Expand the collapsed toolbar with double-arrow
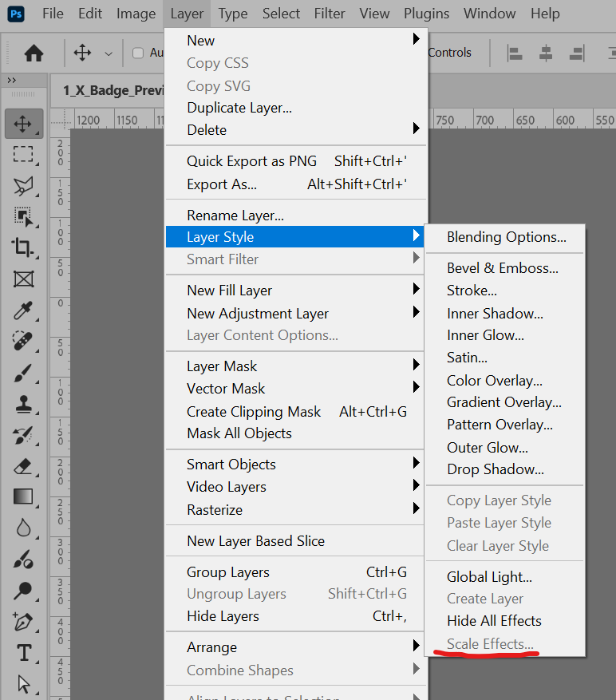The height and width of the screenshot is (700, 616). [11, 81]
